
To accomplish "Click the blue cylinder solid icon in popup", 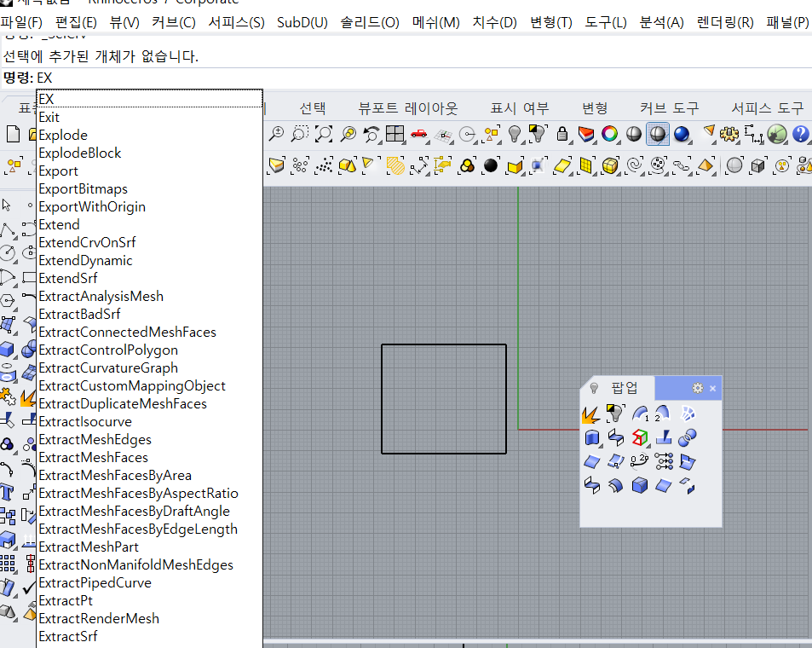I will (591, 438).
